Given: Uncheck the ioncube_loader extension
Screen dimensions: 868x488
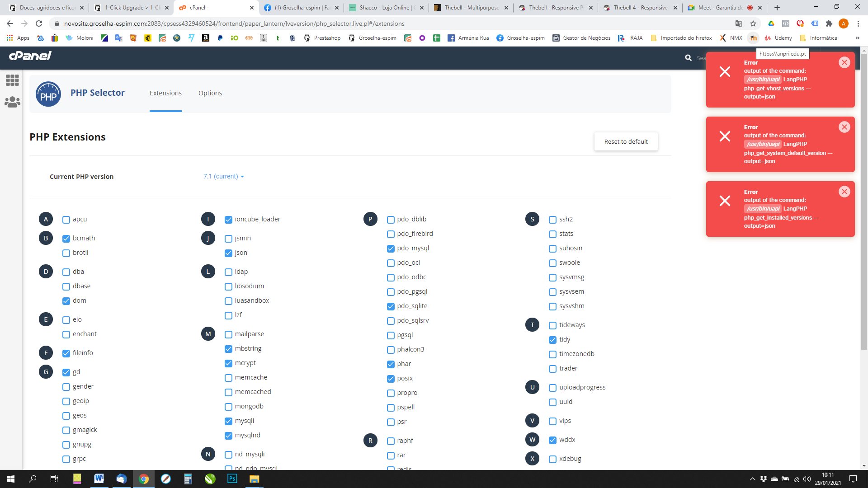Looking at the screenshot, I should pyautogui.click(x=228, y=220).
